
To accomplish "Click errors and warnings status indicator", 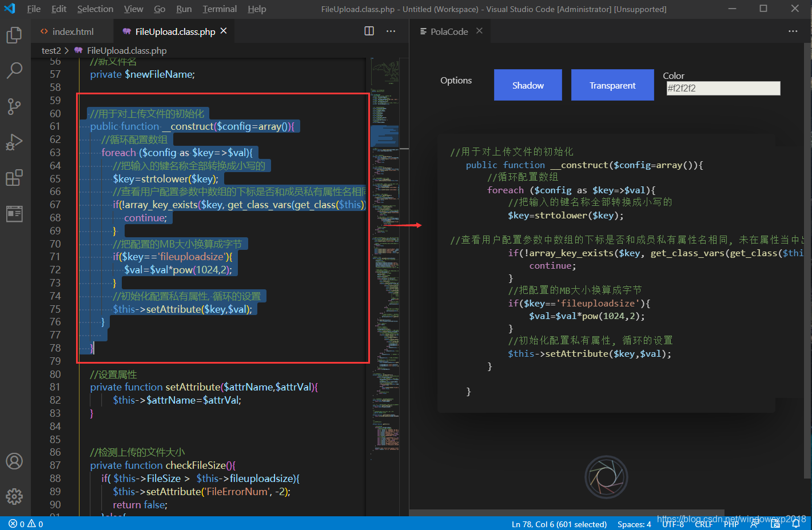I will coord(26,524).
